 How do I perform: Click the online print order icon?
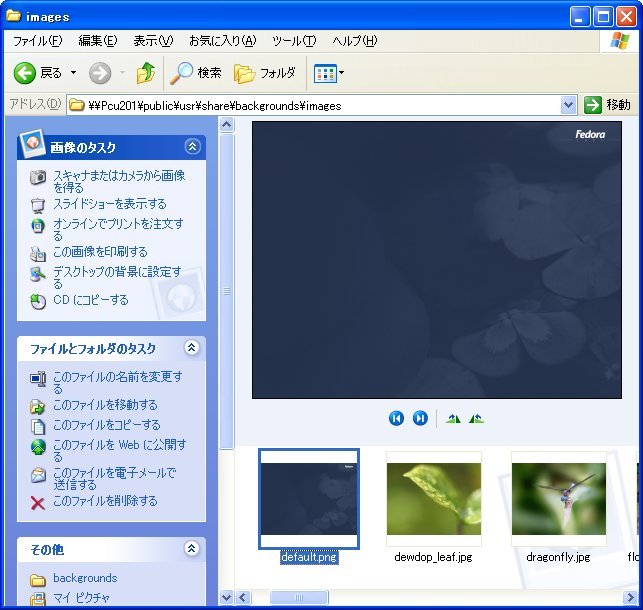click(38, 225)
